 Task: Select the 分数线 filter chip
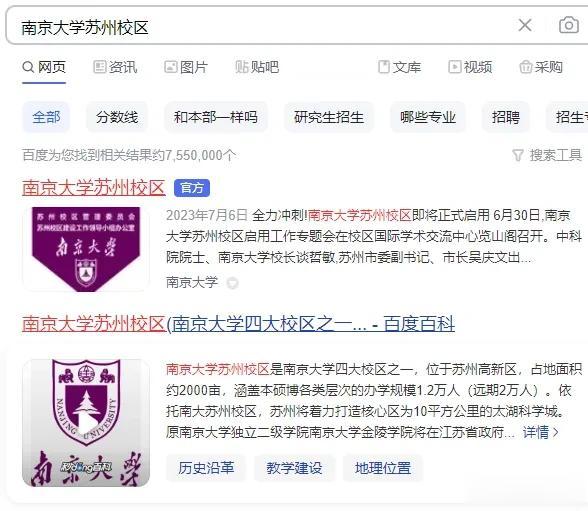(x=117, y=117)
